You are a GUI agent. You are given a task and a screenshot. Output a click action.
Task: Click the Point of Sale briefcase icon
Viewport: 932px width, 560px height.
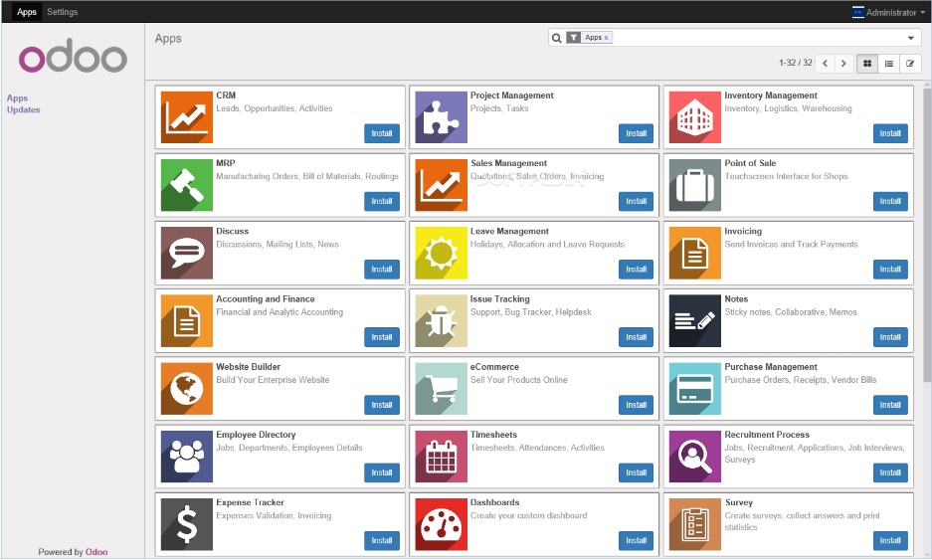point(695,185)
